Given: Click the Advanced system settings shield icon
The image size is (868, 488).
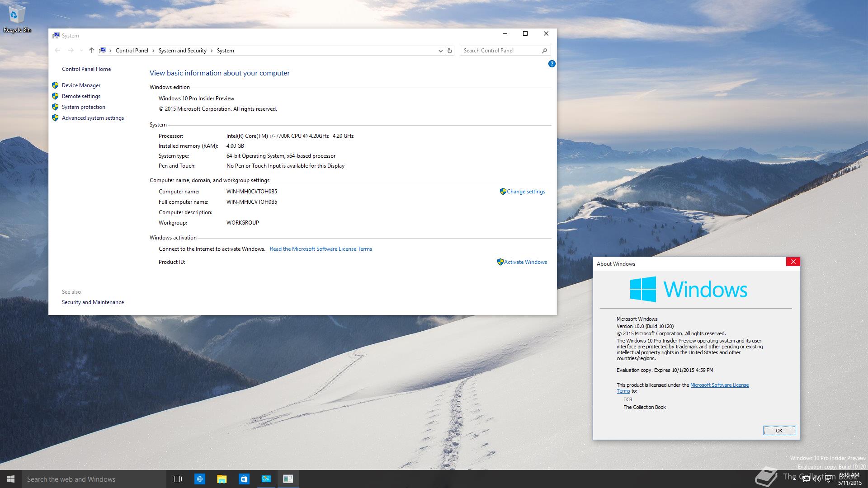Looking at the screenshot, I should pos(55,118).
